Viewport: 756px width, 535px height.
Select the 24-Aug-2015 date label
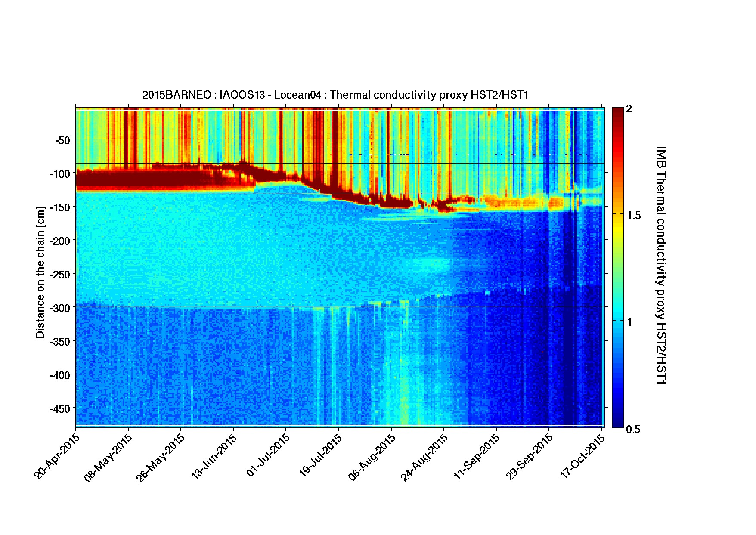point(424,457)
